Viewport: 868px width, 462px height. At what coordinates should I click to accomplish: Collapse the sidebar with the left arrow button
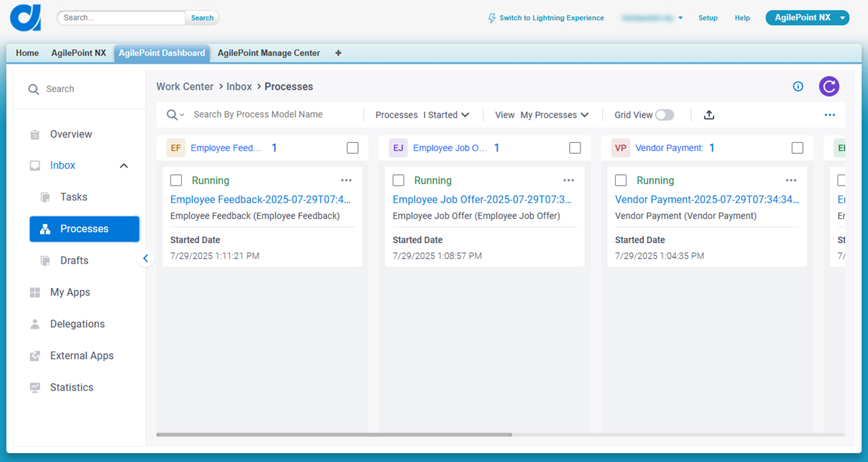point(145,258)
